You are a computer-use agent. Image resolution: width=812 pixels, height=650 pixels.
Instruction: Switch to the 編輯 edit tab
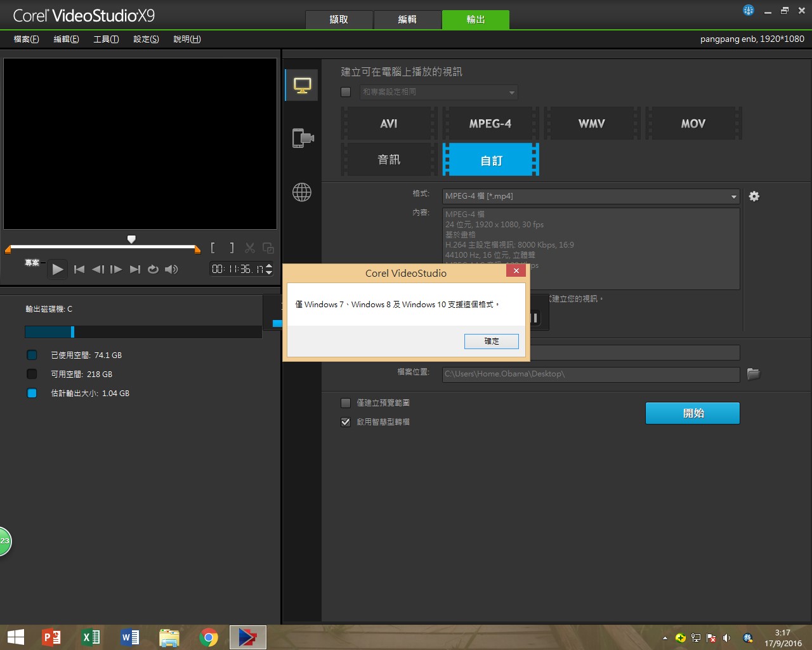pyautogui.click(x=407, y=20)
